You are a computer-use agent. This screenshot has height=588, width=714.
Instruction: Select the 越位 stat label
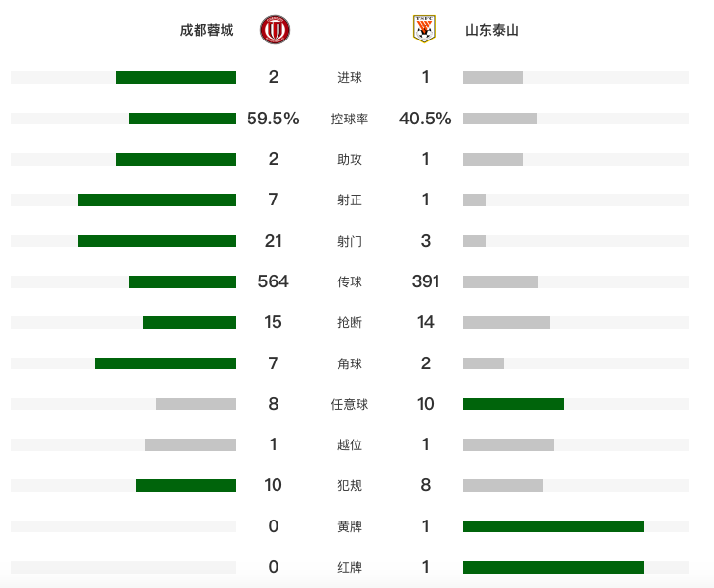tap(350, 444)
